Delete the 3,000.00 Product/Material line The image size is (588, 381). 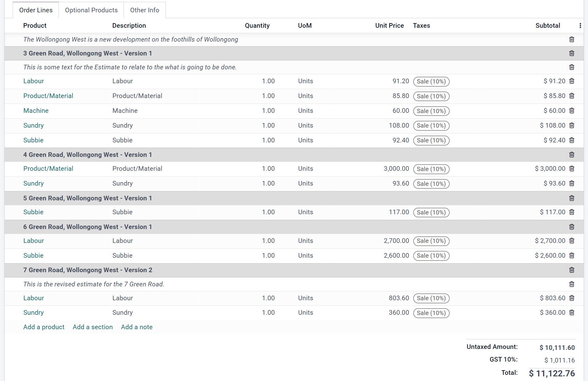pyautogui.click(x=572, y=169)
